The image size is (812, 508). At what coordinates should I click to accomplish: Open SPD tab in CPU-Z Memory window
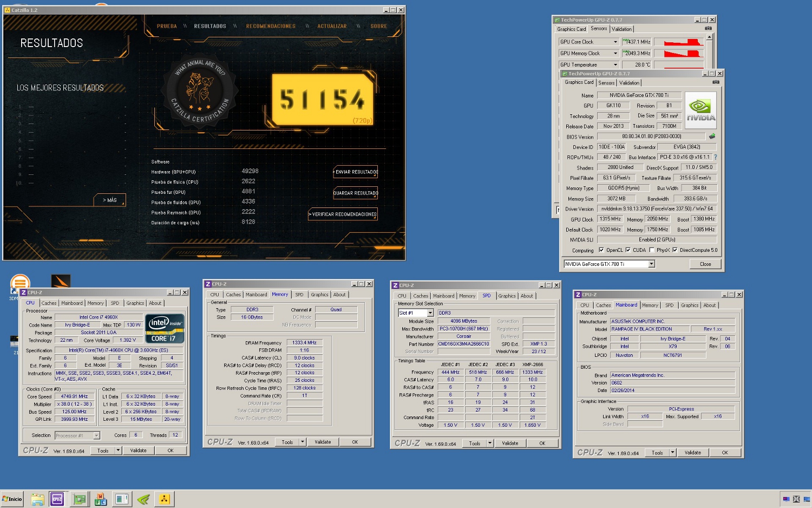[299, 295]
